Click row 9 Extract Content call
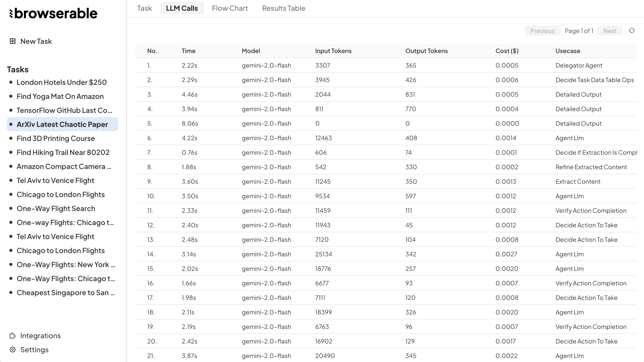 [578, 182]
